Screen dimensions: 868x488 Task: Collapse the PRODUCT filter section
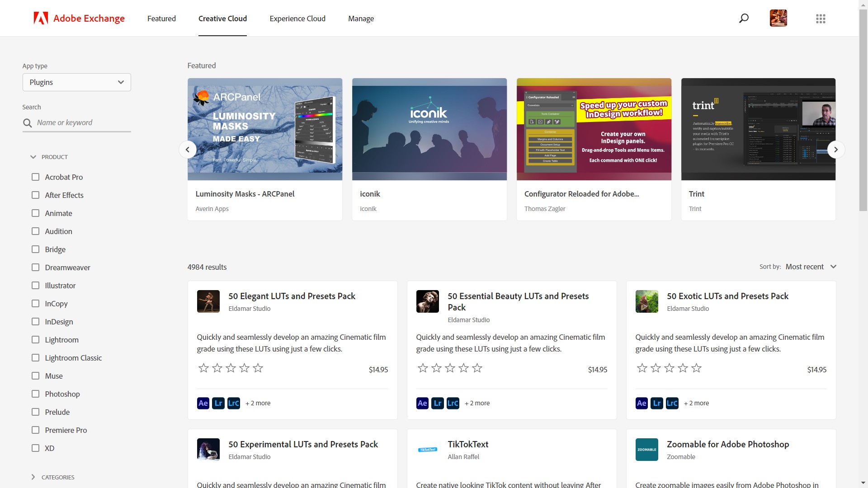pyautogui.click(x=50, y=157)
